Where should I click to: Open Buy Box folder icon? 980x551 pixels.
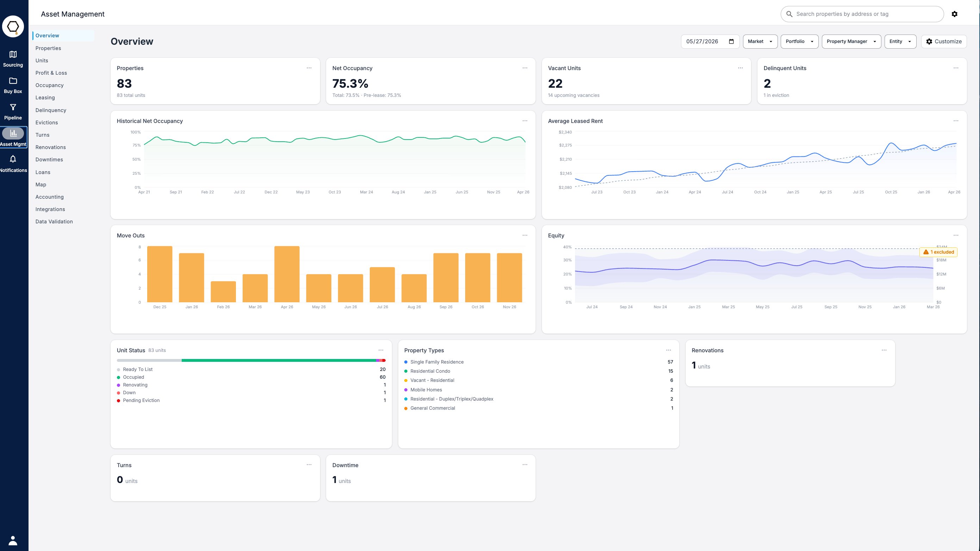coord(13,81)
